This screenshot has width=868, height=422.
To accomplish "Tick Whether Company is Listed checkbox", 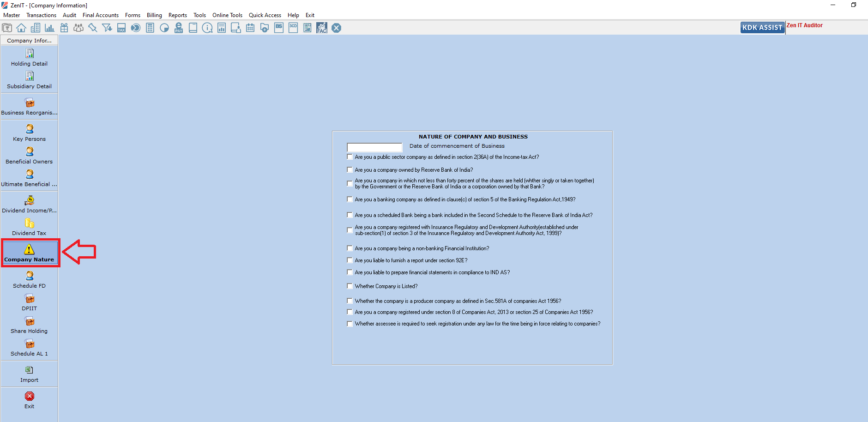I will point(350,286).
